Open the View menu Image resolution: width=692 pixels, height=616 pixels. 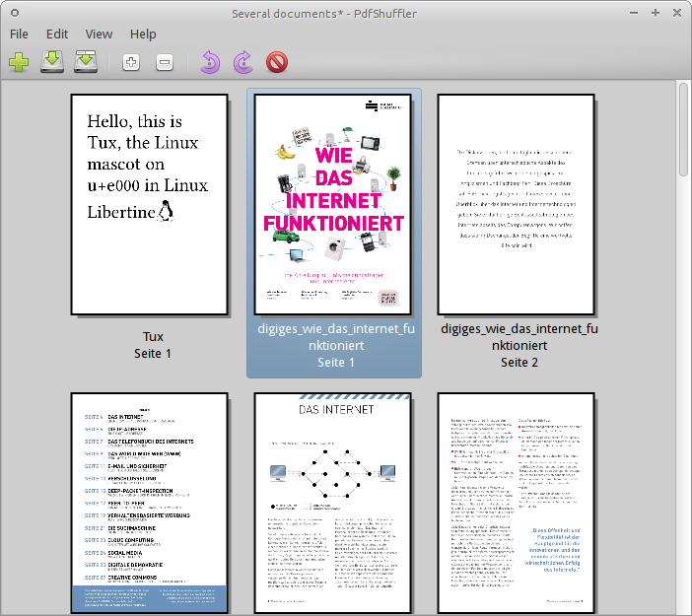(99, 34)
